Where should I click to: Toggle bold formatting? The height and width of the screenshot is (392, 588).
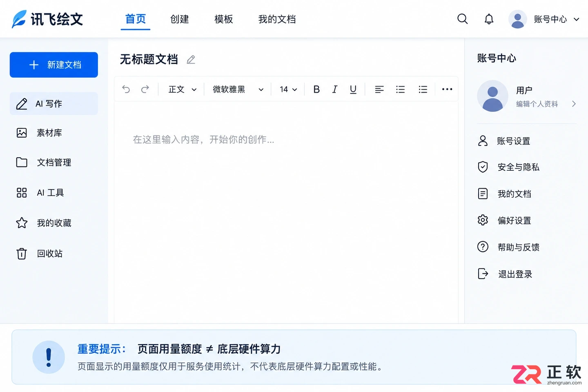pyautogui.click(x=316, y=89)
